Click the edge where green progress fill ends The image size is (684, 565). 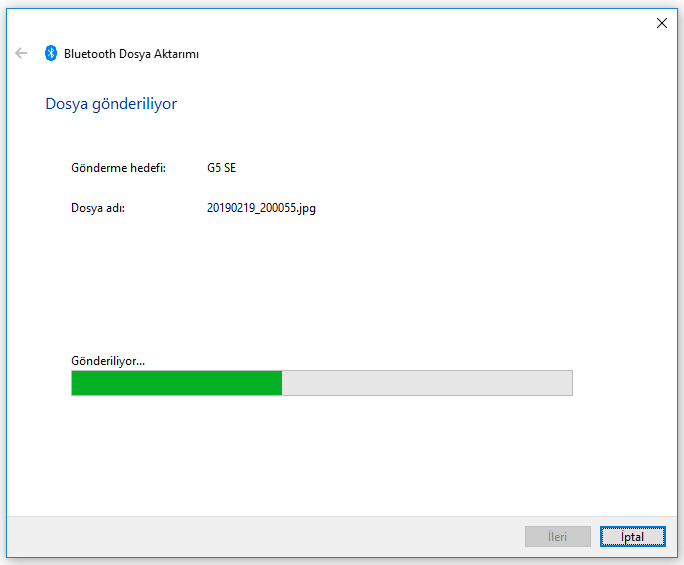(281, 383)
